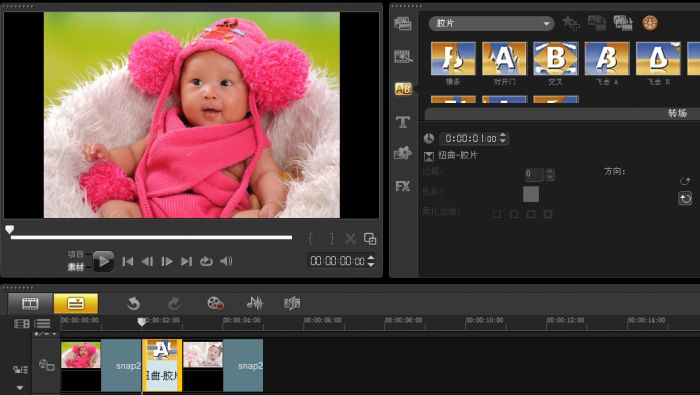Screen dimensions: 700x395
Task: Click the preview trim bar
Action: click(x=151, y=237)
